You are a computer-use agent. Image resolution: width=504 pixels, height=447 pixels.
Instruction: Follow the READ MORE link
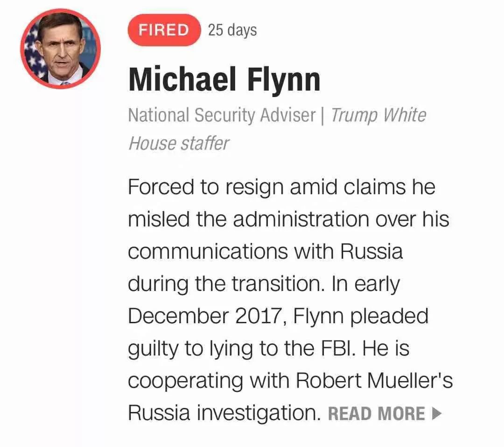(x=385, y=413)
